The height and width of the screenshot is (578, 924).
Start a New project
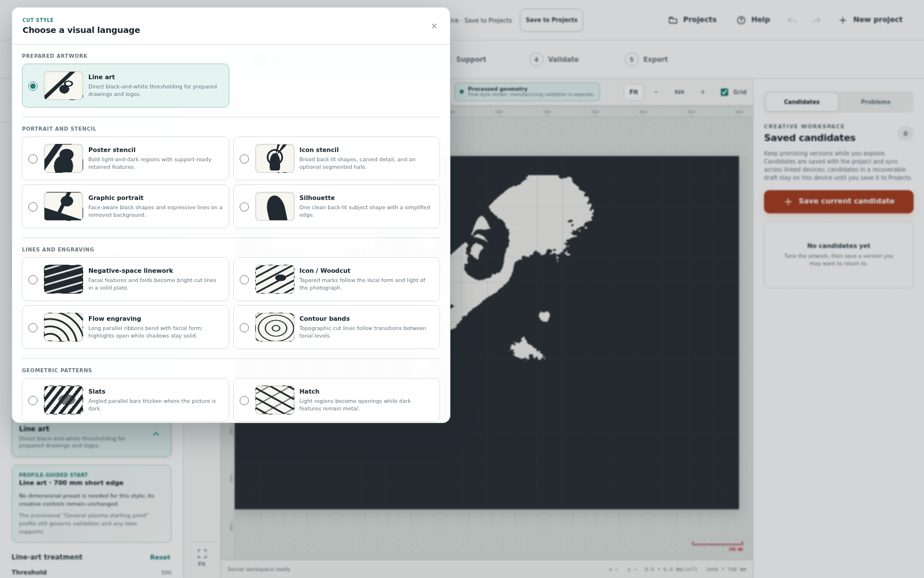point(871,20)
